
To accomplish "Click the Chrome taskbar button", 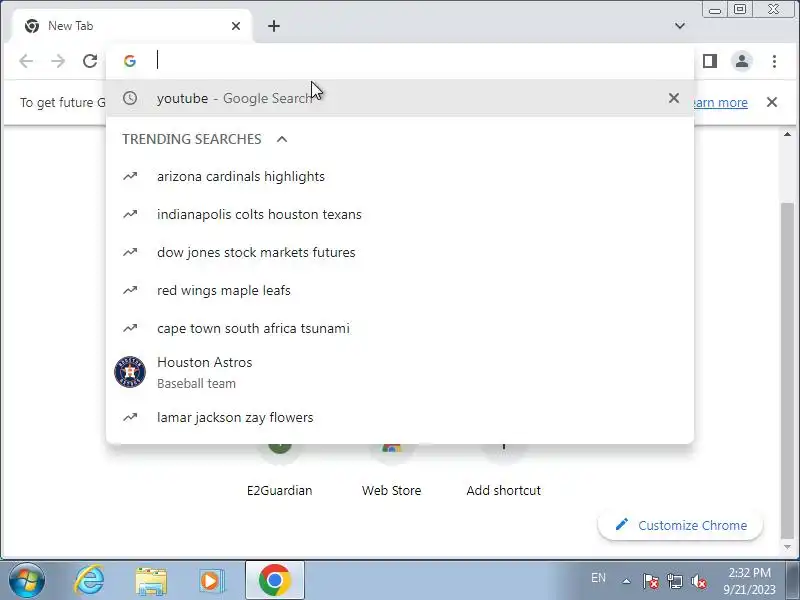I will [274, 581].
